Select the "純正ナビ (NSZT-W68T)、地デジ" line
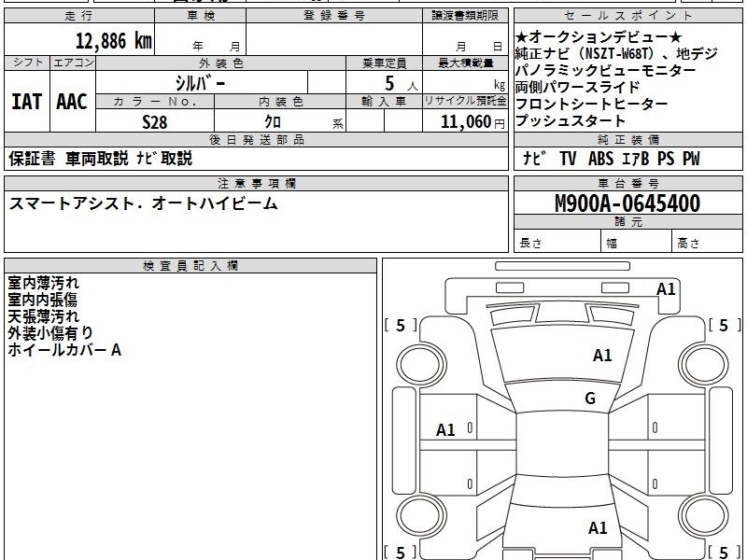The height and width of the screenshot is (560, 747). (x=616, y=54)
